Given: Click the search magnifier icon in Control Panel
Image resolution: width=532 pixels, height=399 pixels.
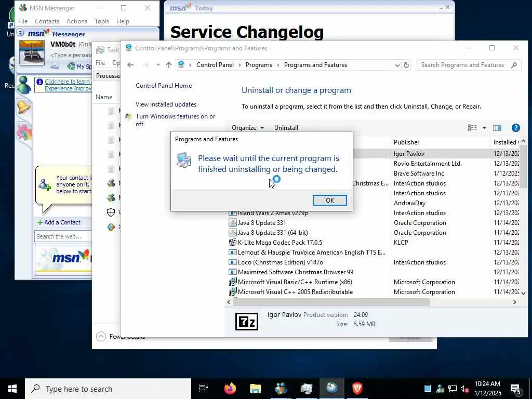Looking at the screenshot, I should coord(514,65).
